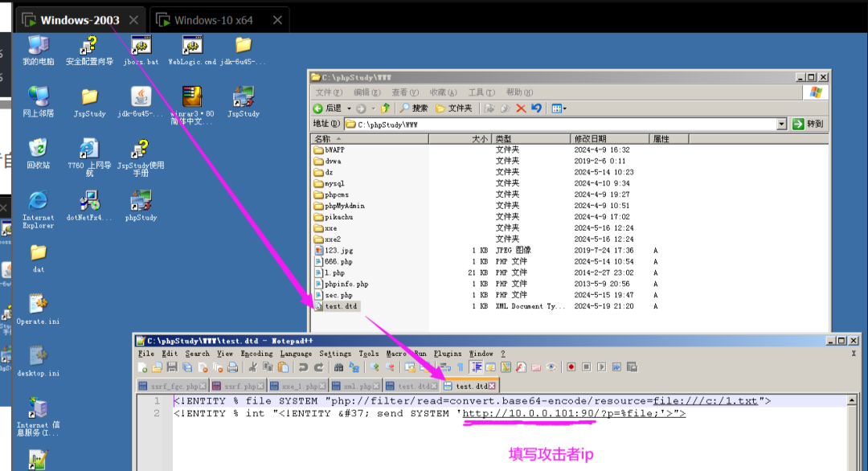The image size is (868, 471).
Task: Click the Undo icon in Notepad++ toolbar
Action: (303, 367)
